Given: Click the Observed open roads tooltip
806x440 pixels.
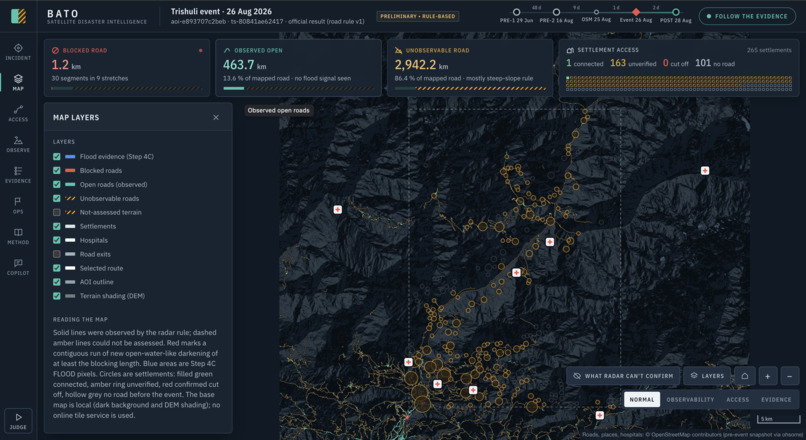Looking at the screenshot, I should pos(279,111).
